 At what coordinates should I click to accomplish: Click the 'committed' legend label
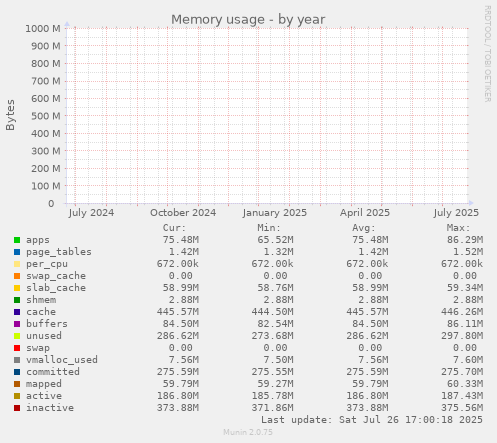point(53,372)
